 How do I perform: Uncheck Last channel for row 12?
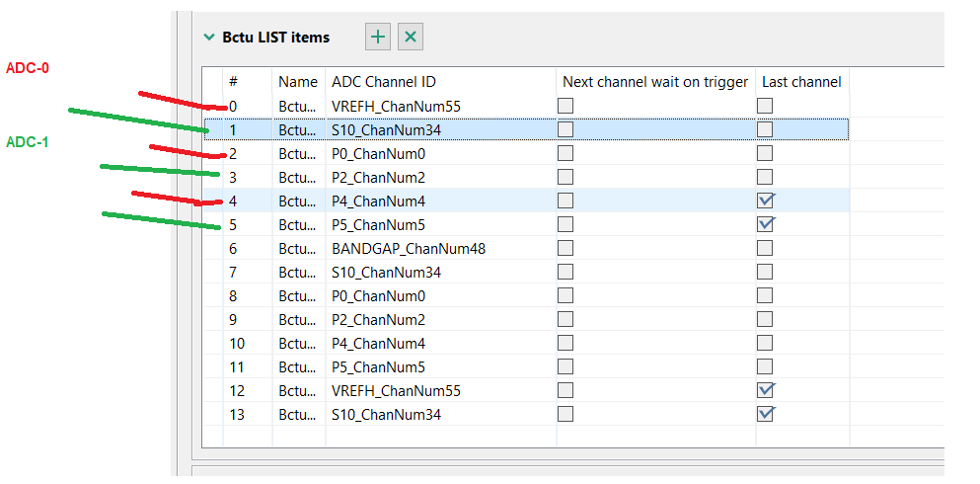(x=765, y=390)
